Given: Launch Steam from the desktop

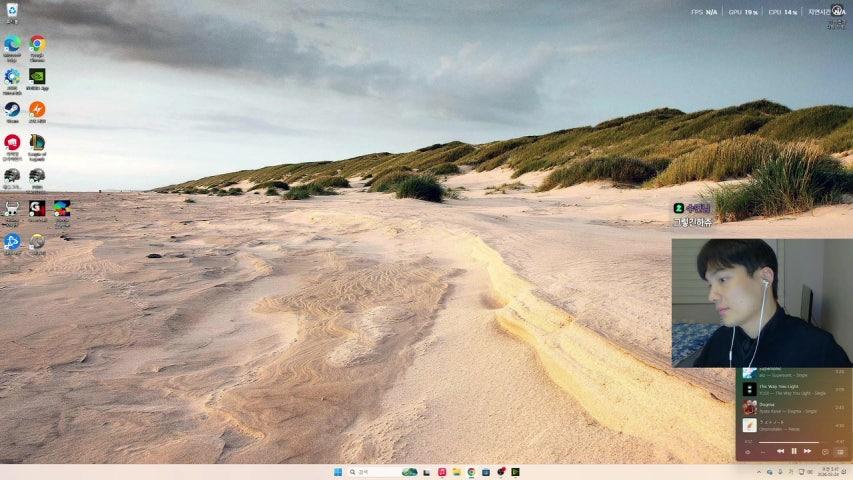Looking at the screenshot, I should pyautogui.click(x=12, y=112).
